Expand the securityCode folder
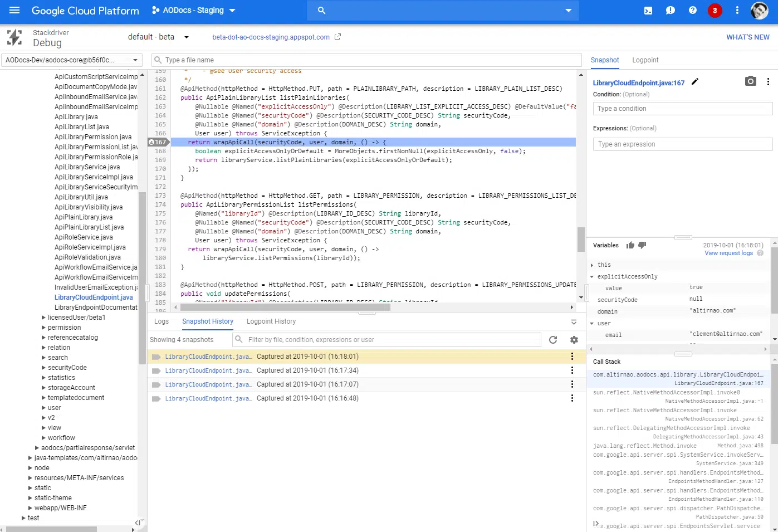 coord(44,368)
